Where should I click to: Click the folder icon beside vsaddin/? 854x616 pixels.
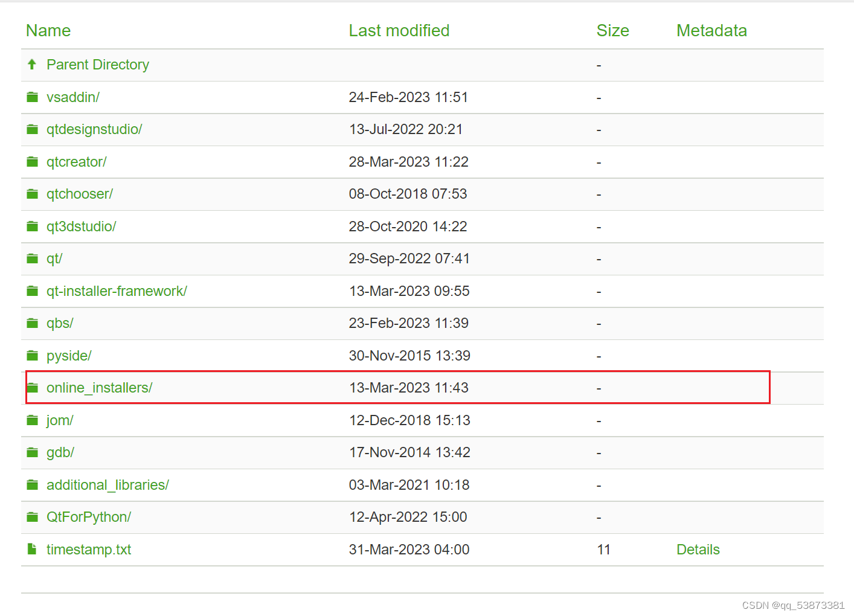[33, 97]
